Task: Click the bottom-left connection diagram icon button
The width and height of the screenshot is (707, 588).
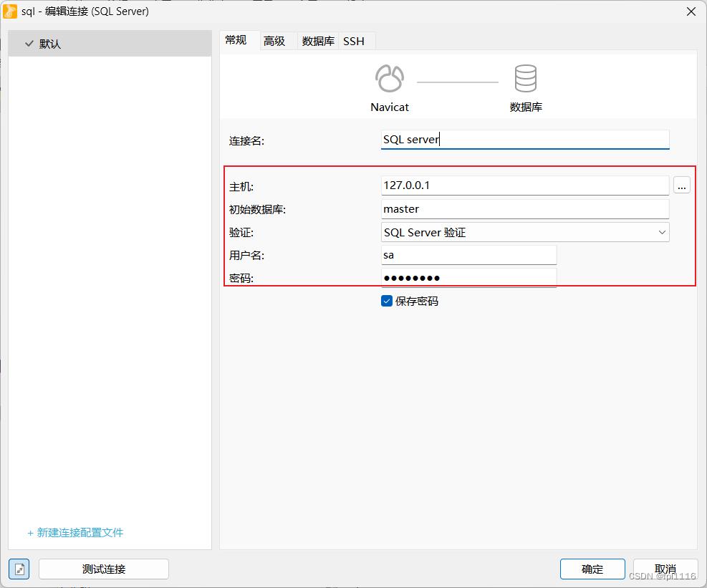Action: [19, 569]
